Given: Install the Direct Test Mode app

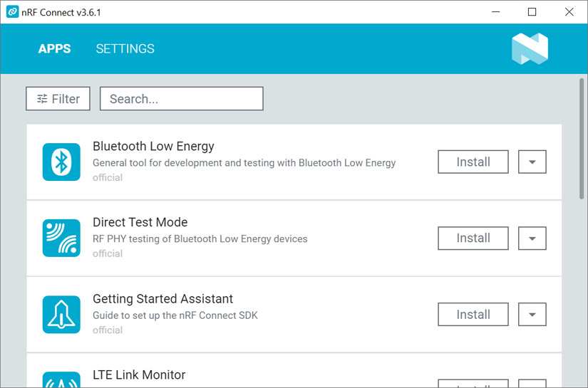Looking at the screenshot, I should 473,238.
